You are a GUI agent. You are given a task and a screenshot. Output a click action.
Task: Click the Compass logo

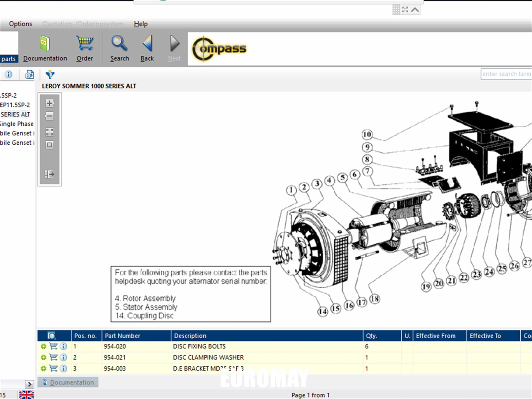click(x=219, y=49)
